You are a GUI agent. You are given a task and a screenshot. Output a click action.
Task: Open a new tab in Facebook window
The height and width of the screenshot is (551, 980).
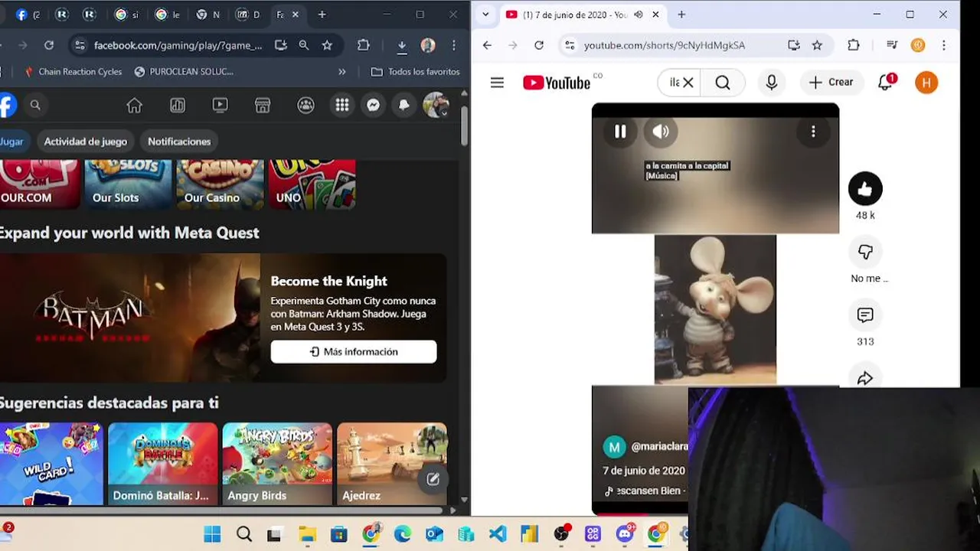[x=322, y=15]
